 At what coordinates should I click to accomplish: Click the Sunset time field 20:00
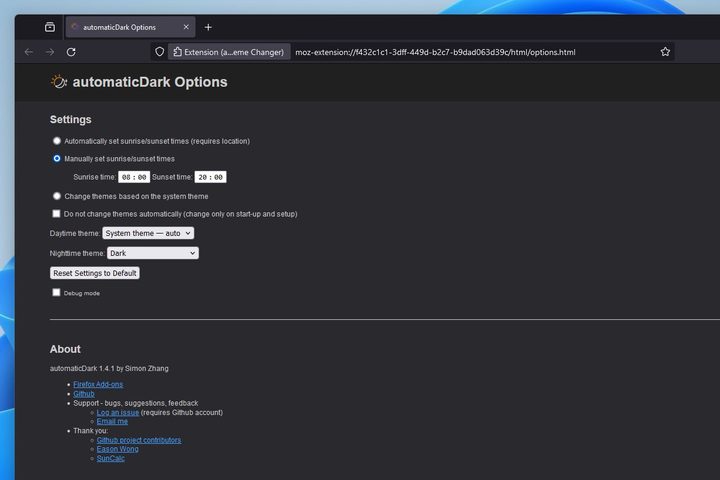[x=210, y=177]
